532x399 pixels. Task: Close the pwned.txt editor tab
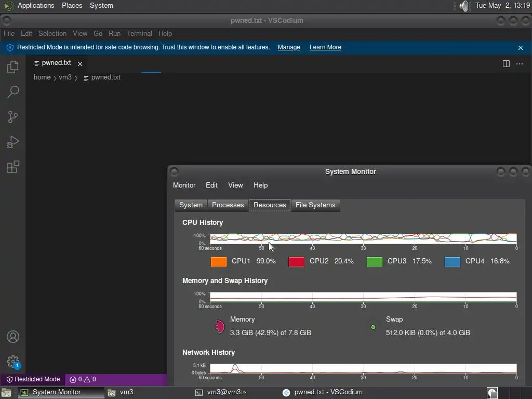coord(80,64)
